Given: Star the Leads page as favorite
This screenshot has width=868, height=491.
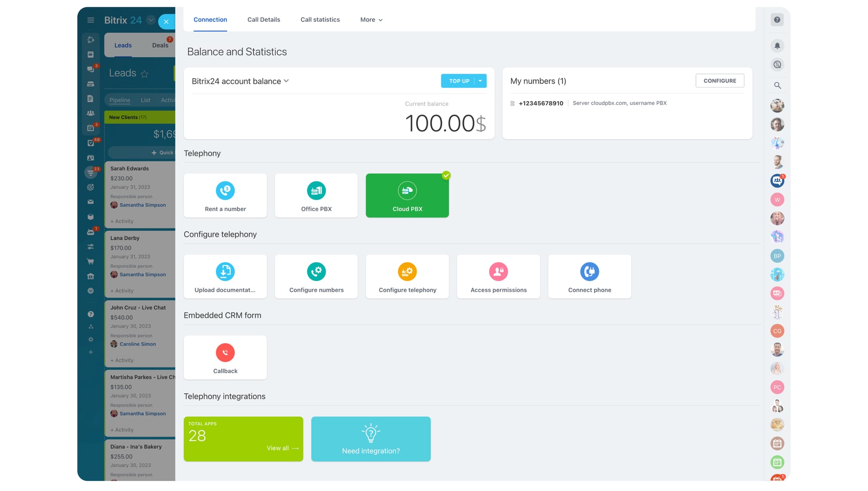Looking at the screenshot, I should pyautogui.click(x=145, y=74).
